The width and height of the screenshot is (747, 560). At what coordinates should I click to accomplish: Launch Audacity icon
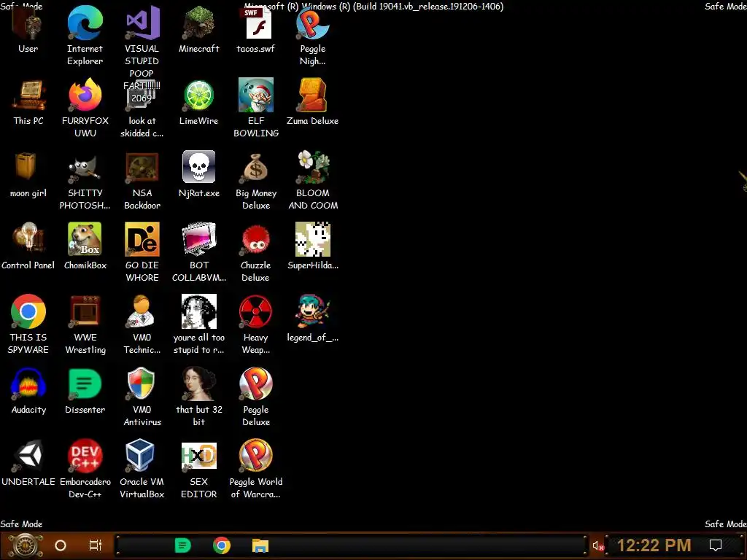tap(28, 384)
